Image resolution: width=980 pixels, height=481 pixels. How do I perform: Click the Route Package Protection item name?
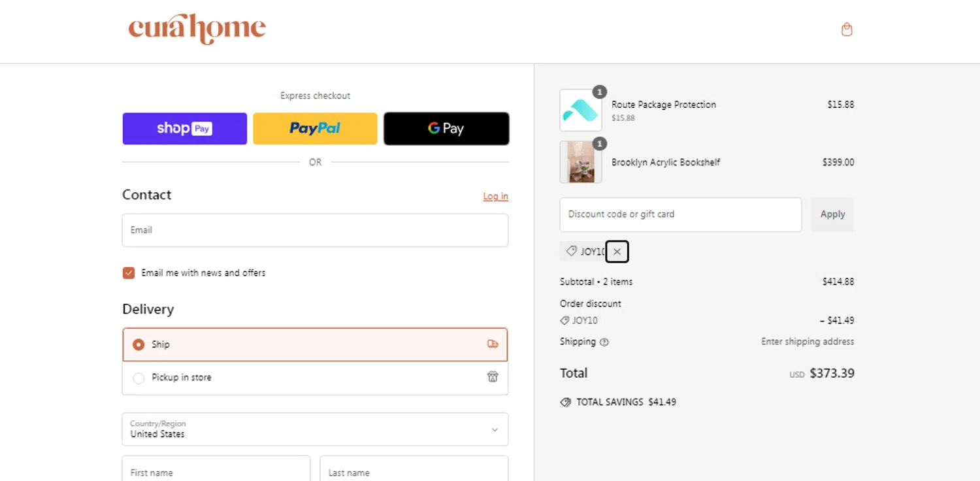(664, 105)
